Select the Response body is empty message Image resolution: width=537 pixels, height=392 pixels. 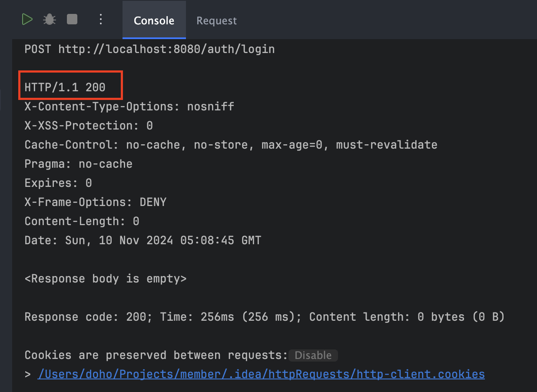(106, 279)
